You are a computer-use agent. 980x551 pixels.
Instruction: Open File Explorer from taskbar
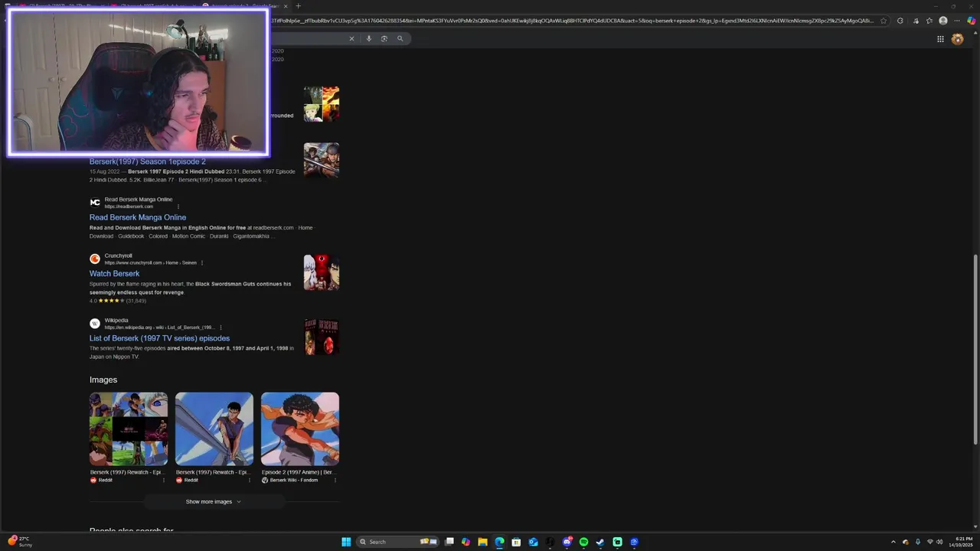(x=482, y=542)
